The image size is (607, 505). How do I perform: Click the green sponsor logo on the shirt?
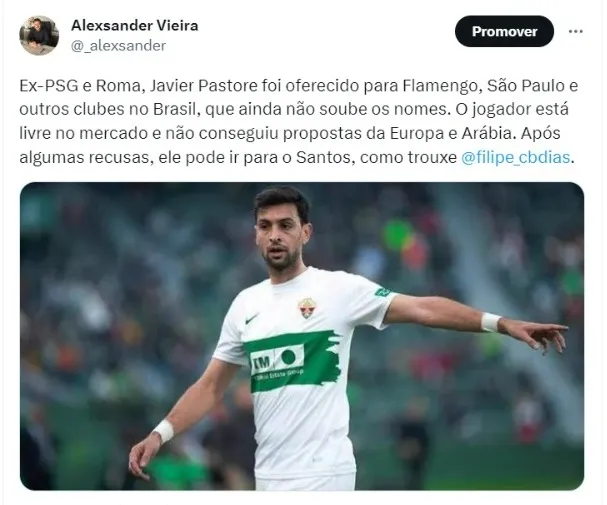pyautogui.click(x=292, y=360)
